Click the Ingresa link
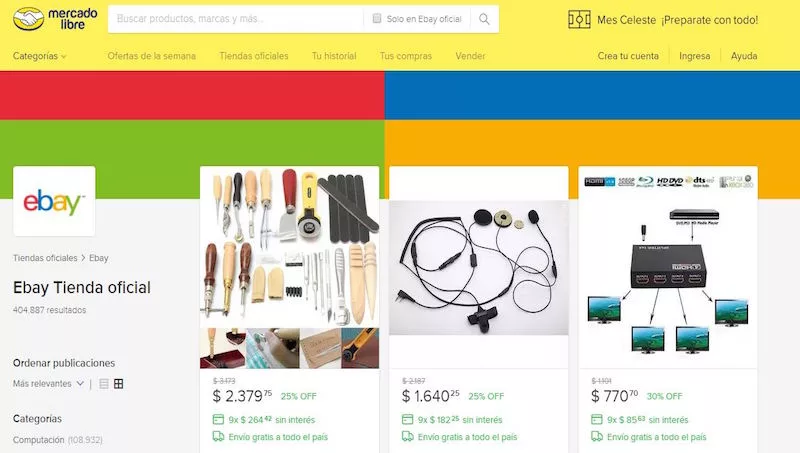The width and height of the screenshot is (800, 453). 694,56
